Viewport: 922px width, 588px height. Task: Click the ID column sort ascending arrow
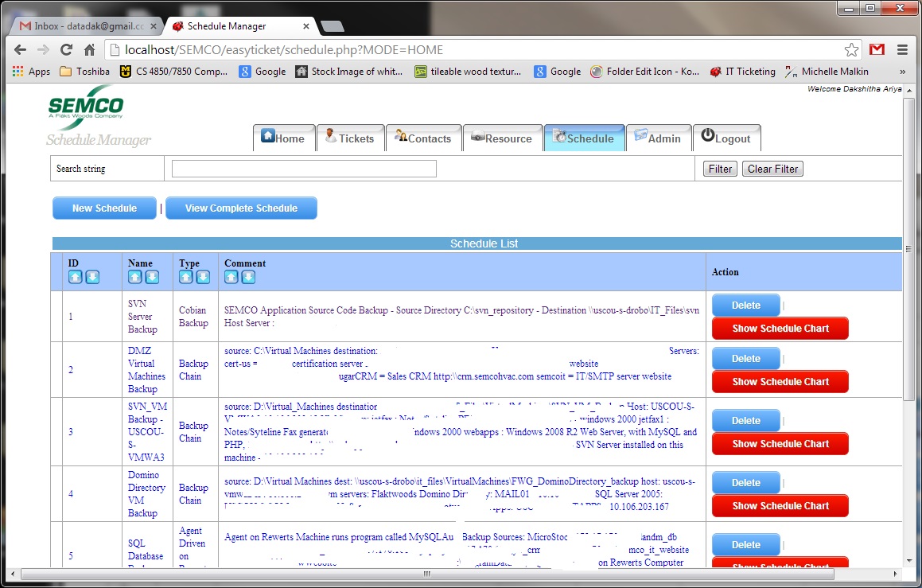(75, 277)
